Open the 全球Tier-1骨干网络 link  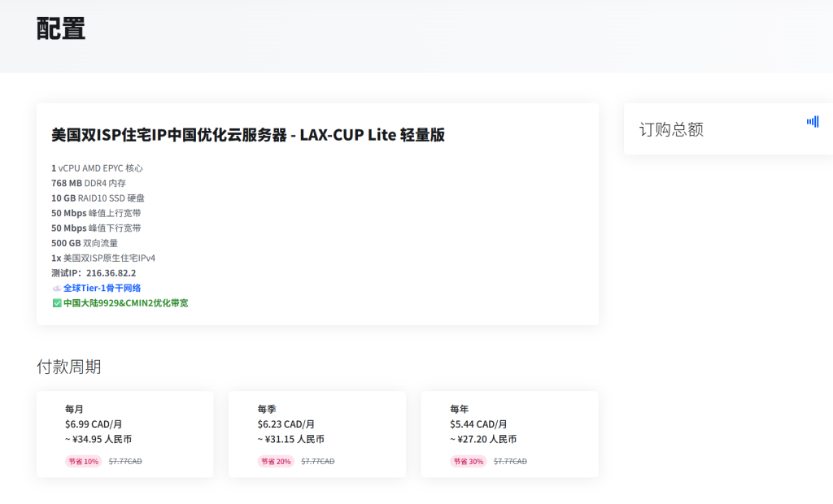click(102, 288)
